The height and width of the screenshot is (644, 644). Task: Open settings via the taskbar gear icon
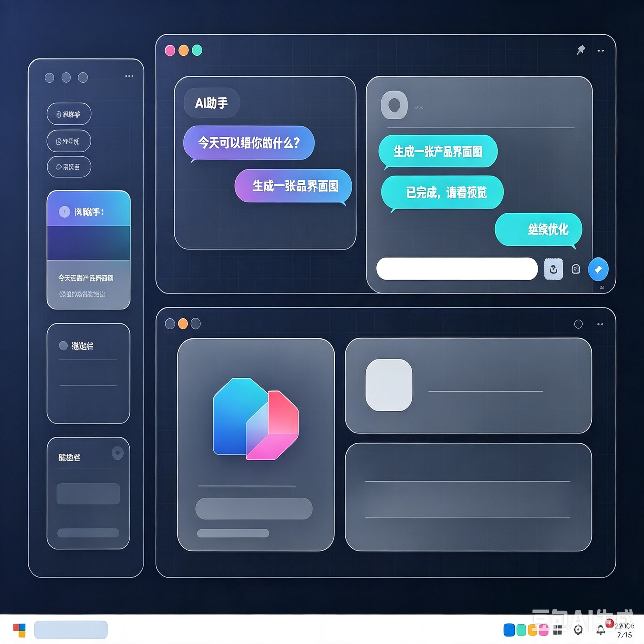point(578,630)
